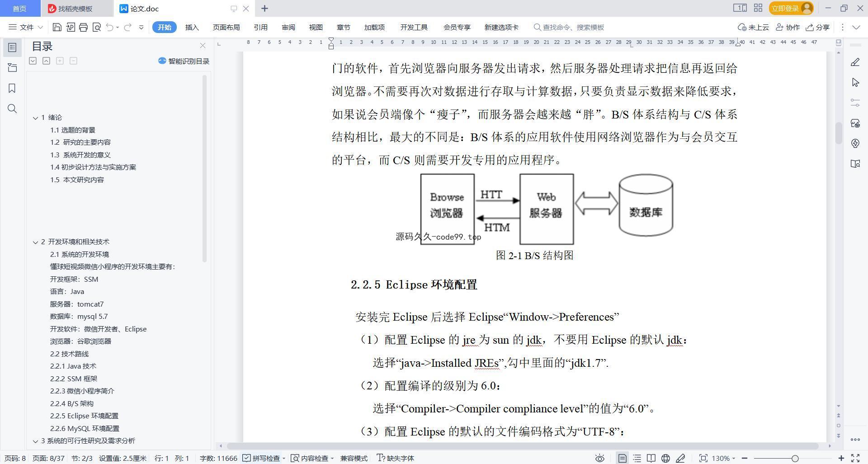Click 兼容模式 in the status bar
The width and height of the screenshot is (868, 464).
tap(354, 458)
